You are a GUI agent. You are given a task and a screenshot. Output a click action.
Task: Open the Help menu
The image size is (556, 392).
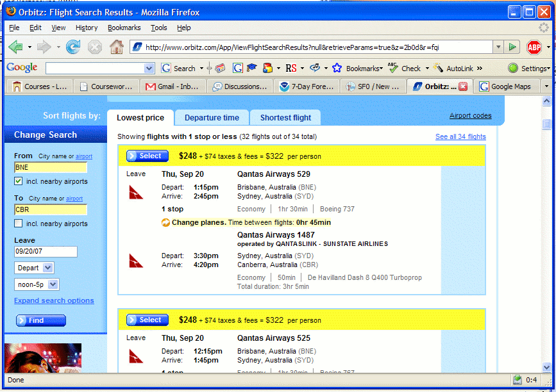click(x=183, y=28)
